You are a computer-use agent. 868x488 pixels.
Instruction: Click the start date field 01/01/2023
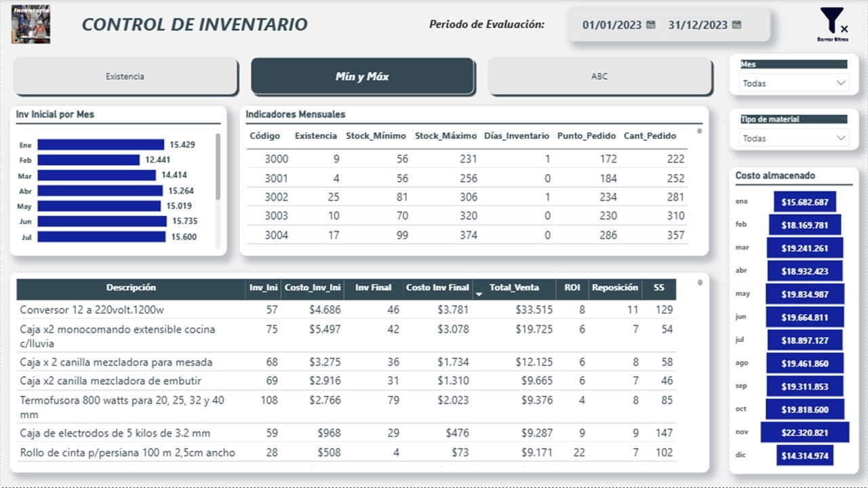(x=612, y=25)
